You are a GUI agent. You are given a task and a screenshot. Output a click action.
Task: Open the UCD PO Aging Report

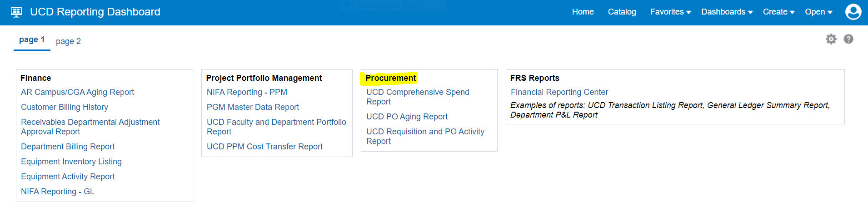pyautogui.click(x=407, y=117)
